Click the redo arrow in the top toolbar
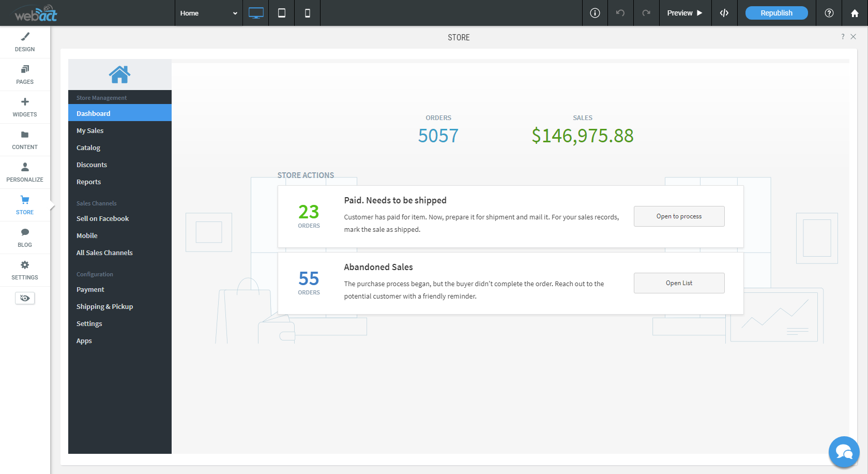 (x=646, y=13)
